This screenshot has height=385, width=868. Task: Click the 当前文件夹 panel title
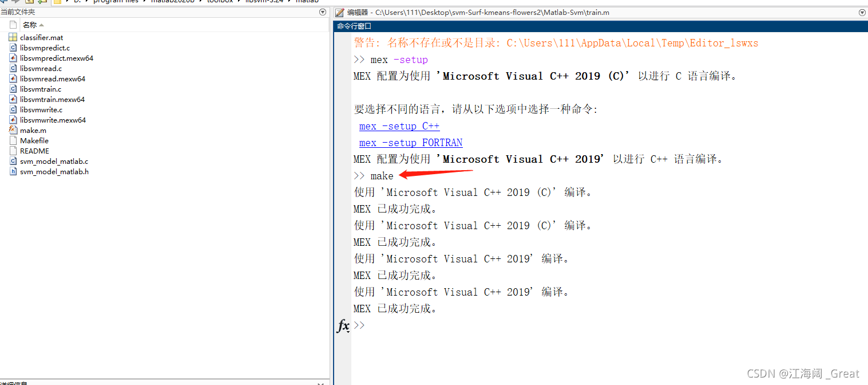point(18,12)
